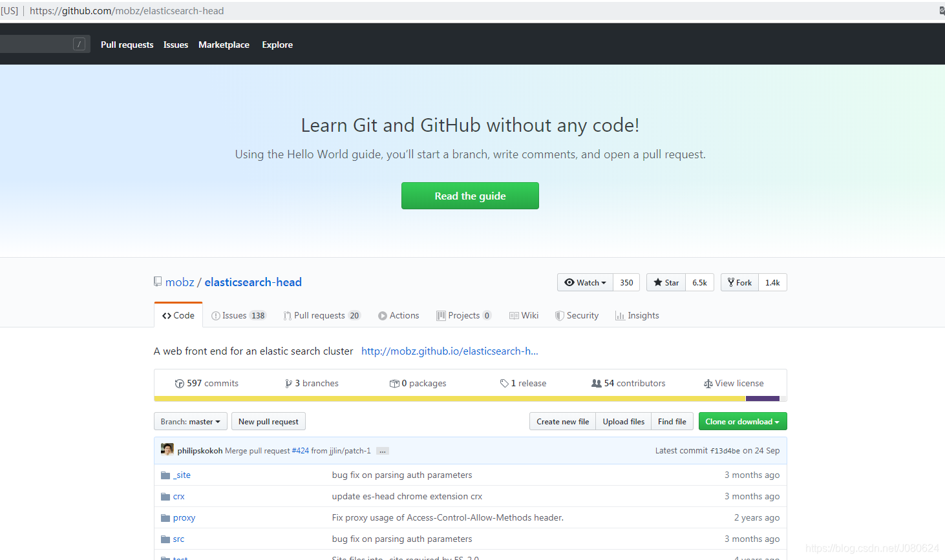945x560 pixels.
Task: Open the mobz.github.io project URL
Action: 450,351
